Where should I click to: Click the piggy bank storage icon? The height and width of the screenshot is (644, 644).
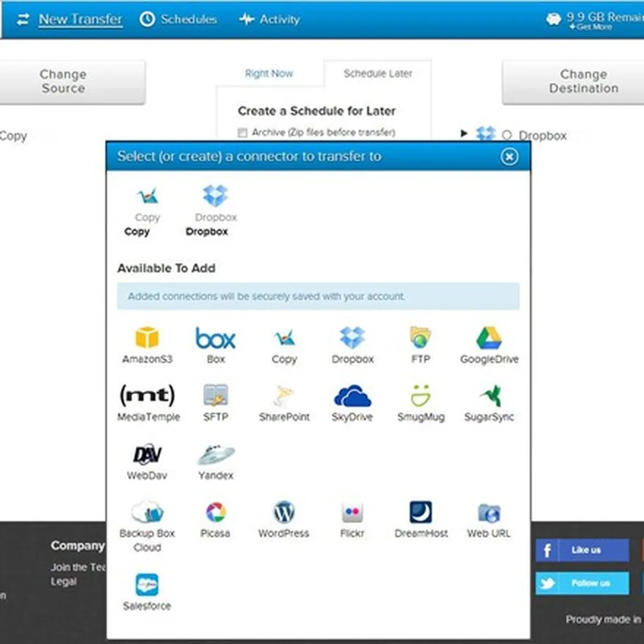click(x=554, y=19)
